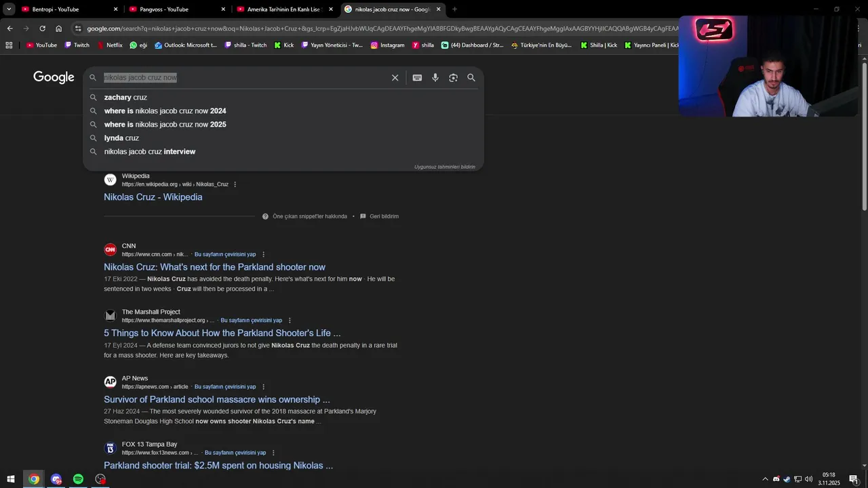Open more options for the AP News result
Viewport: 868px width, 488px height.
pyautogui.click(x=264, y=387)
